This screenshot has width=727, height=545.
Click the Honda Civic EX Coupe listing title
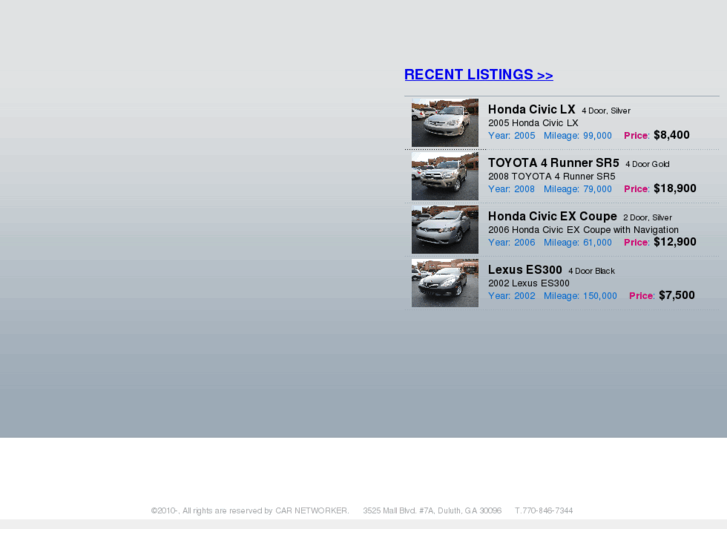pos(552,216)
